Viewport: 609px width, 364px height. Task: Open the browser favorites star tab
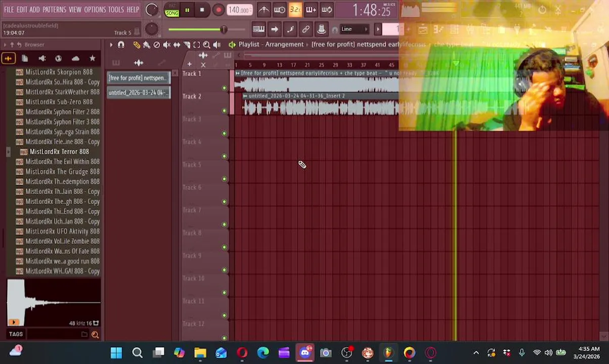tap(92, 59)
